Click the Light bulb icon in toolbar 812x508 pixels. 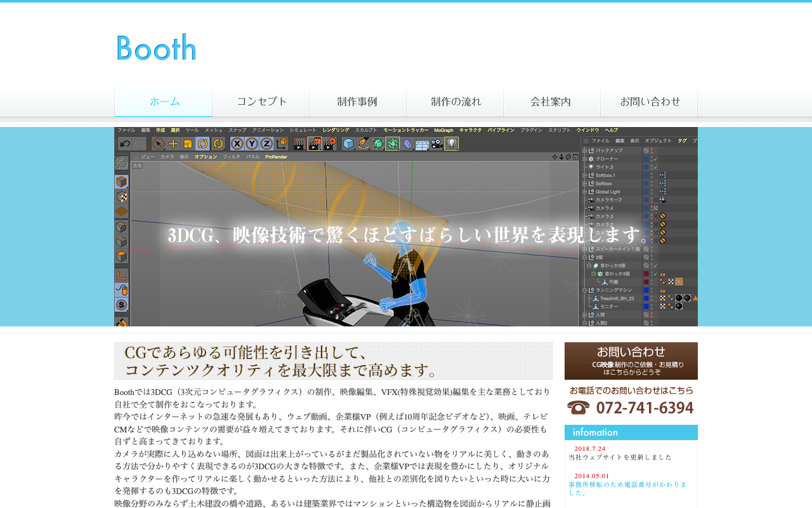click(452, 144)
